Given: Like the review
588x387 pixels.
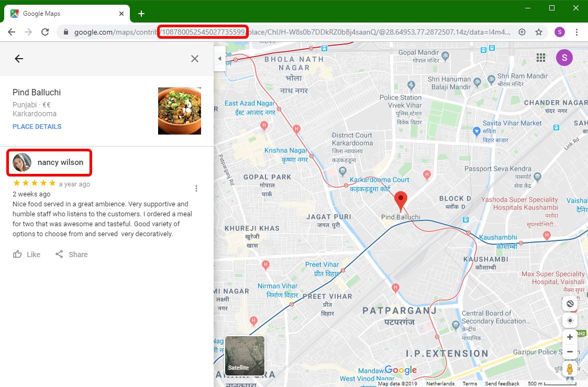Looking at the screenshot, I should coord(27,255).
